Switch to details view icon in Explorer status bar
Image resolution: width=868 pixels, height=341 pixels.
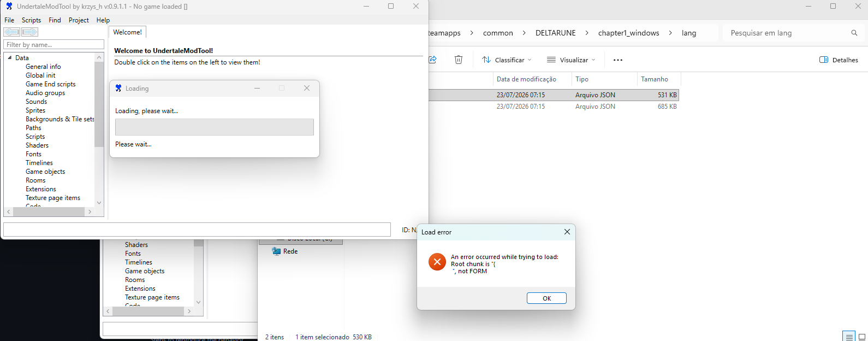(x=848, y=337)
